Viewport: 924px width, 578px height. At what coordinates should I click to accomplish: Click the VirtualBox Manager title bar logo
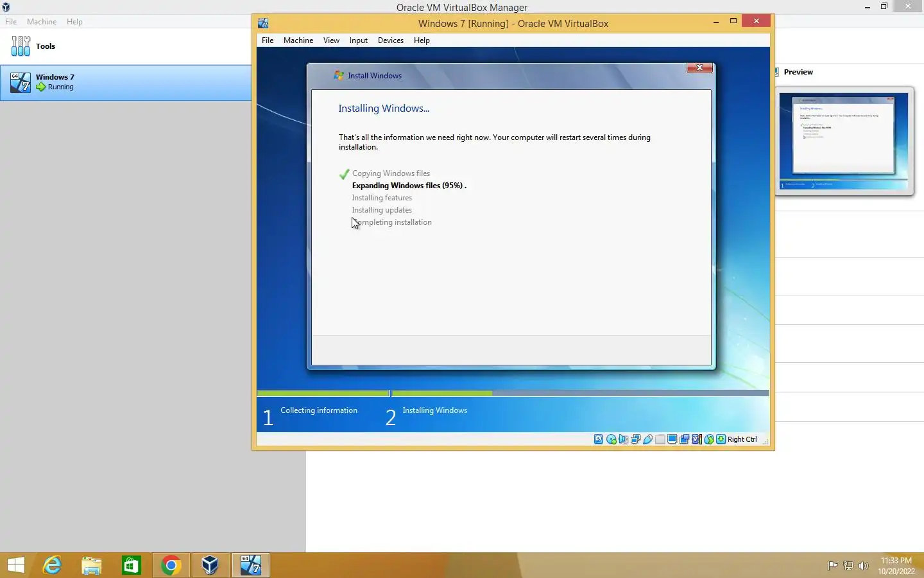click(6, 7)
